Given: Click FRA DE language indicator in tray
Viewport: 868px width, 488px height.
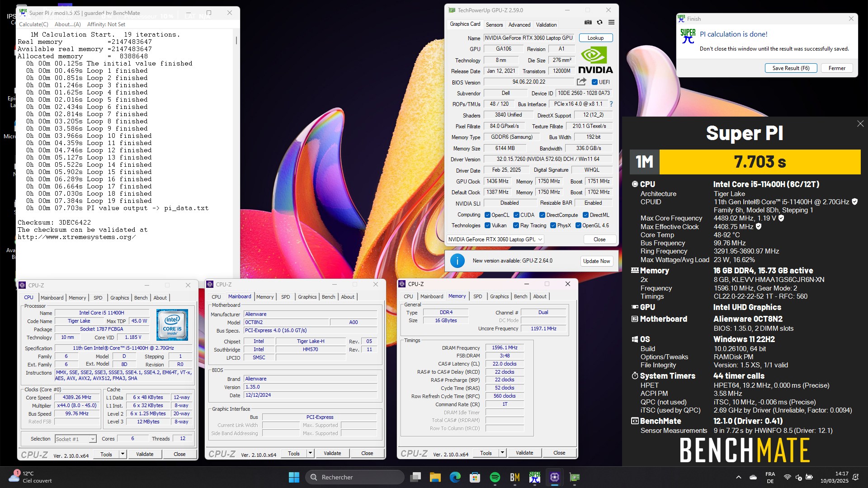Looking at the screenshot, I should (770, 477).
